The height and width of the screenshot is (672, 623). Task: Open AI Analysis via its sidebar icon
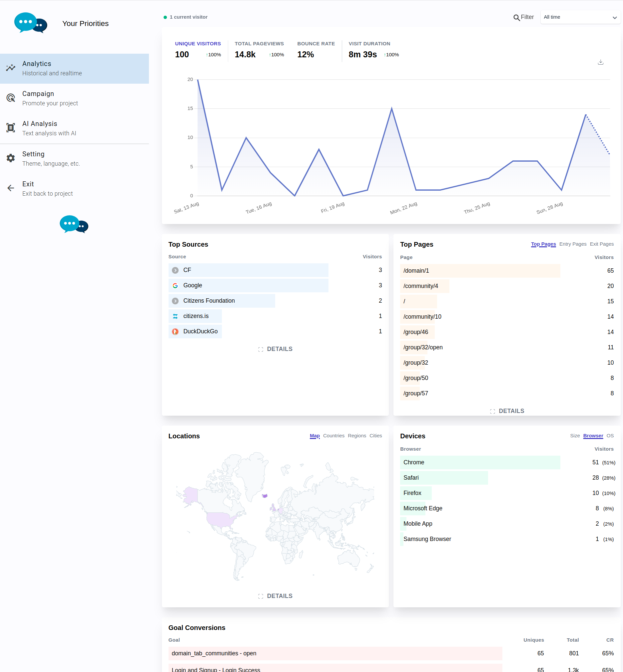[10, 128]
